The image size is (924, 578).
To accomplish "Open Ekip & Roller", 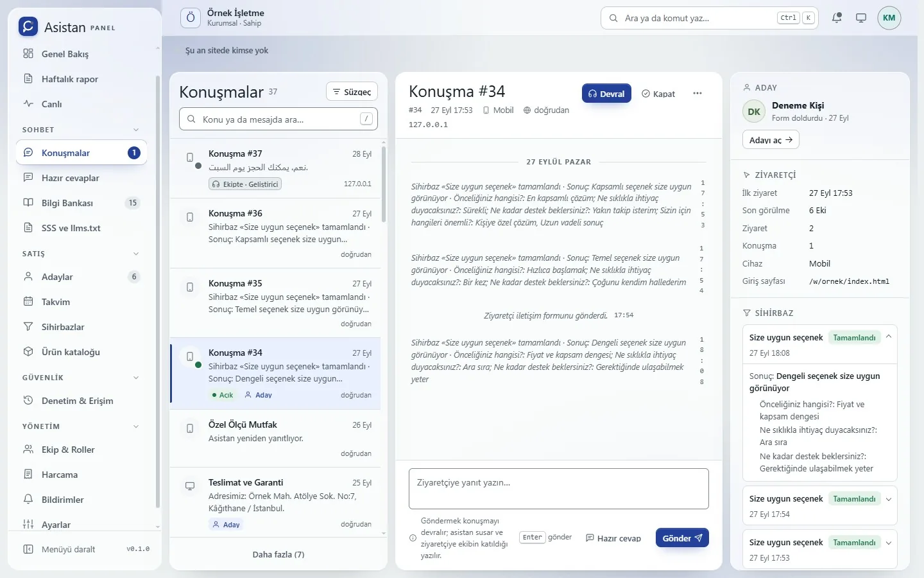I will tap(81, 450).
